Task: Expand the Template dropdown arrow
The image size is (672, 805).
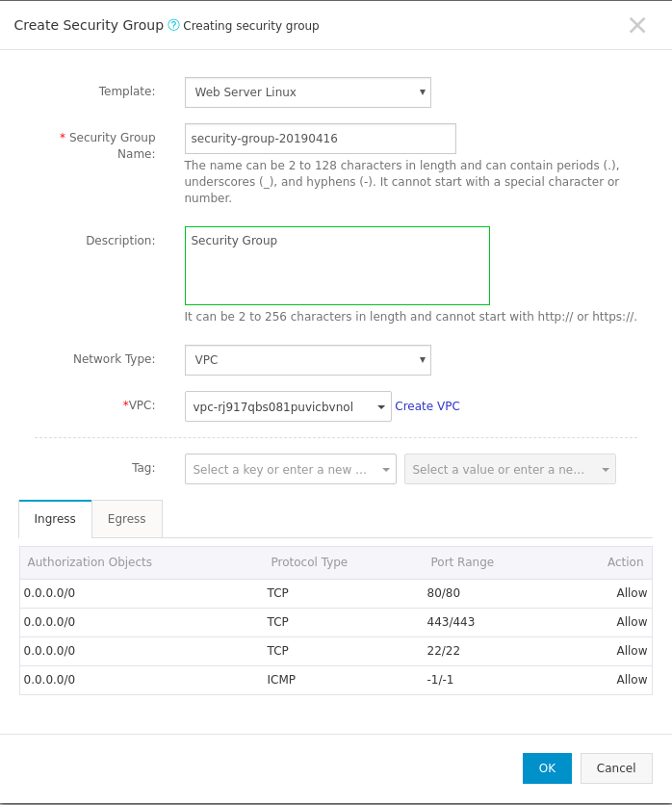Action: tap(421, 92)
